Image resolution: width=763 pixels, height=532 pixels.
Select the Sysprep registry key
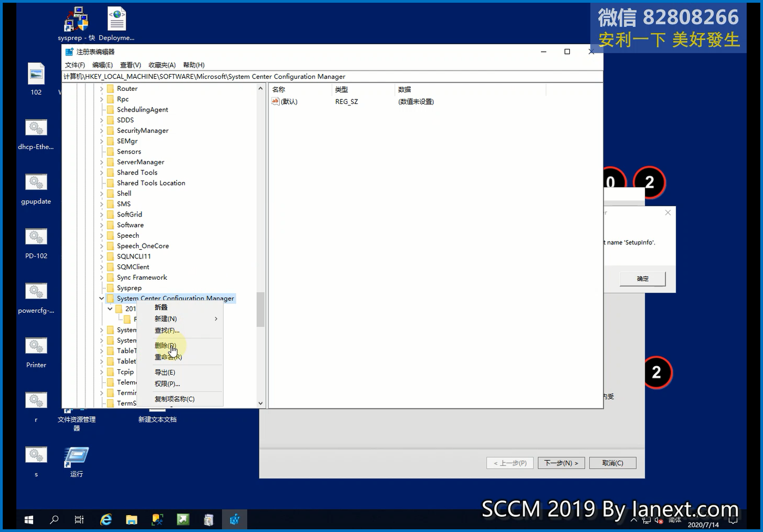(129, 288)
